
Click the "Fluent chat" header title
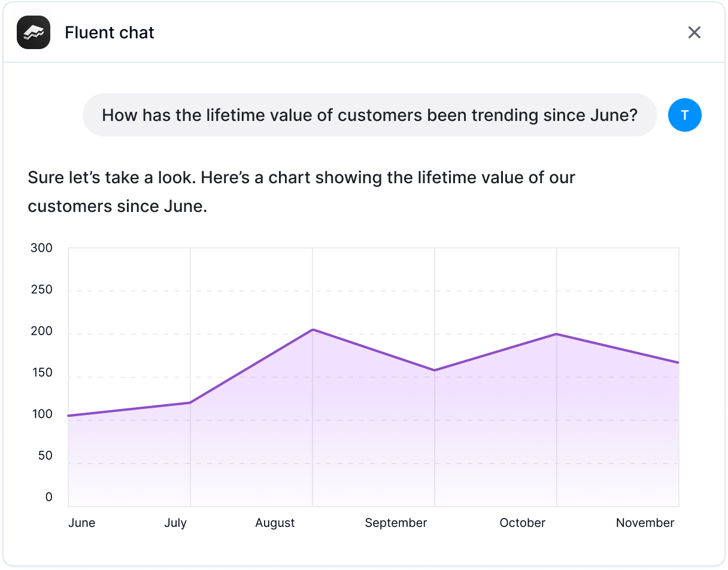point(110,32)
